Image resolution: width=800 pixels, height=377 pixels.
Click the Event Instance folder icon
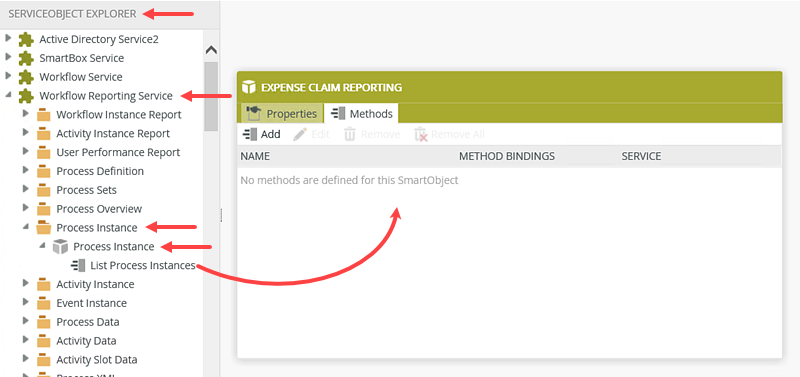(x=44, y=304)
